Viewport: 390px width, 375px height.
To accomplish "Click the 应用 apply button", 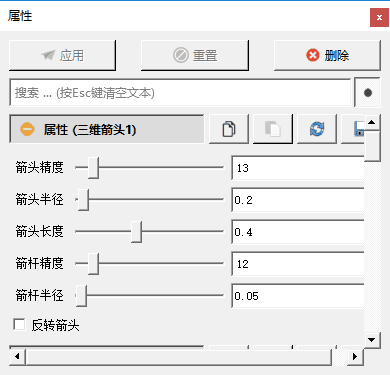I will point(62,55).
